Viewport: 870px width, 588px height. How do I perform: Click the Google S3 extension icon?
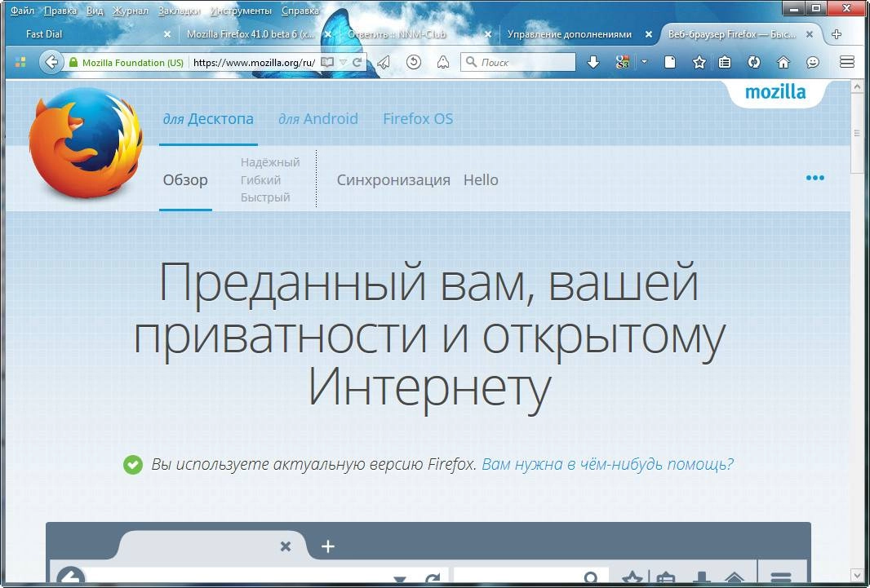[623, 62]
